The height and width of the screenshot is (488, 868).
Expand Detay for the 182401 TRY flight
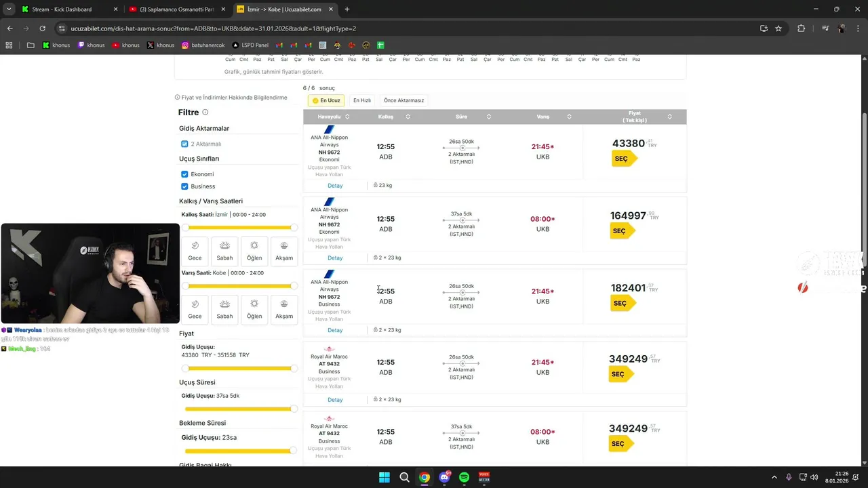click(335, 331)
